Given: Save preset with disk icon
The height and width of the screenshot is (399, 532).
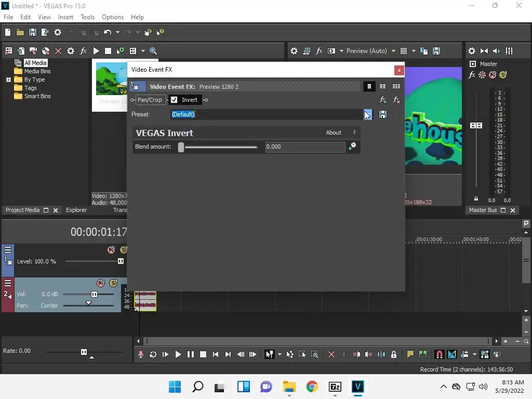Looking at the screenshot, I should coord(383,114).
